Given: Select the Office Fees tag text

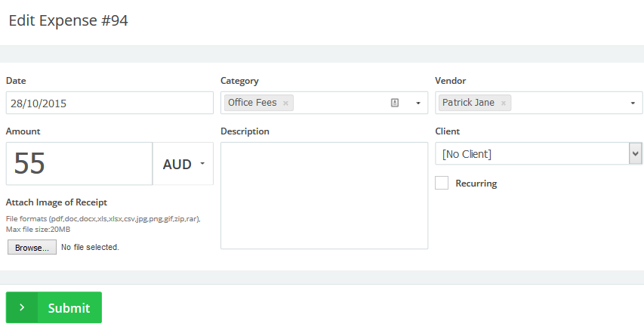Looking at the screenshot, I should [x=252, y=103].
